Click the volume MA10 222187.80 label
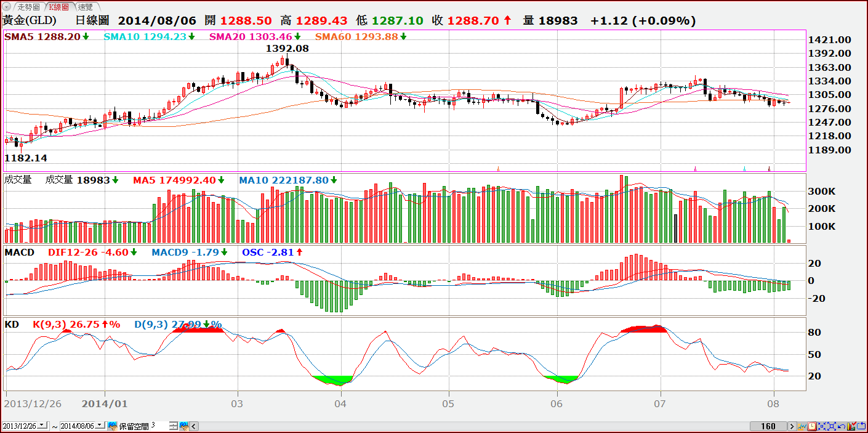 tap(283, 180)
